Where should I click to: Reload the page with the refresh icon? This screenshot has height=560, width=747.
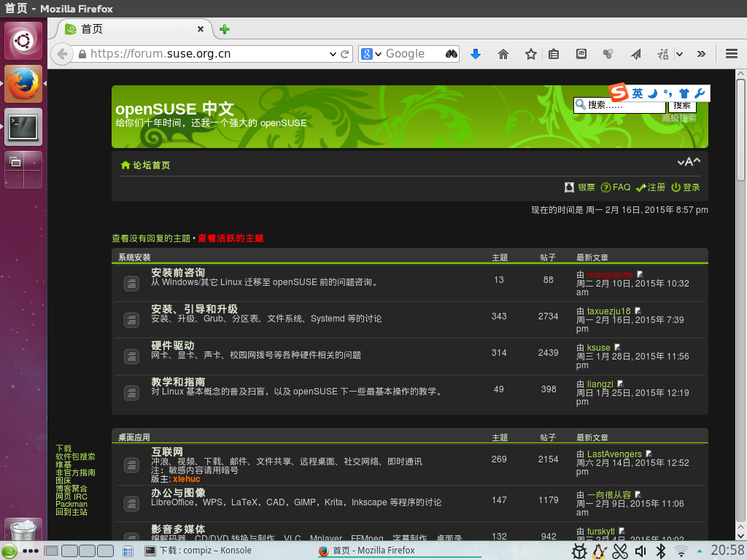pyautogui.click(x=345, y=54)
